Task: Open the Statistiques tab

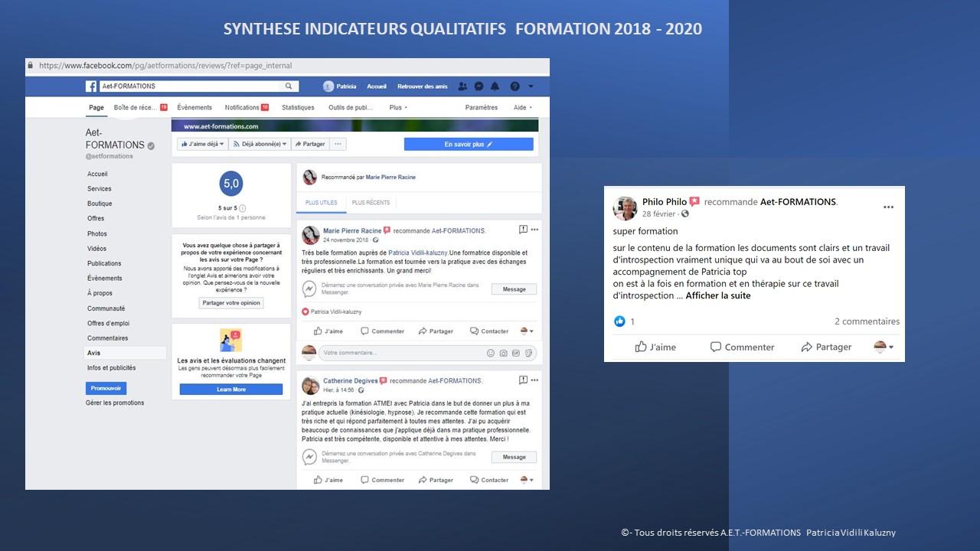Action: click(x=298, y=108)
